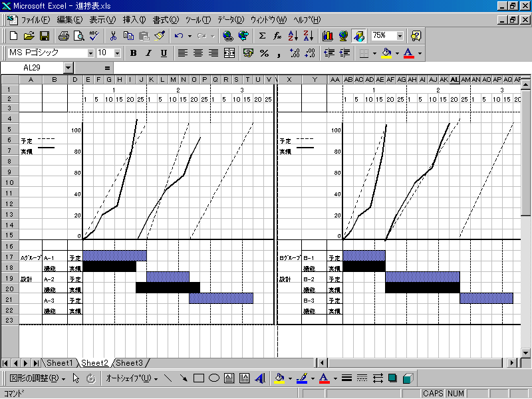Toggle Italic formatting
Viewport: 532px width, 399px height.
pos(148,53)
